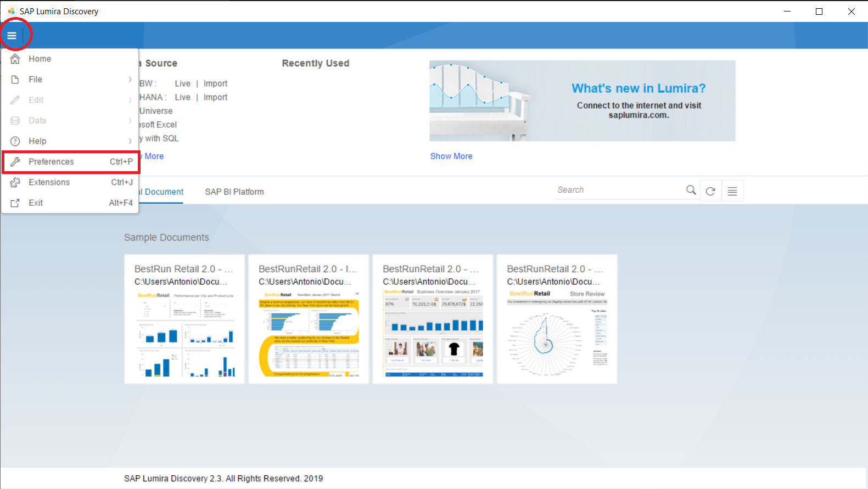Click Show More link under banner
Screen dimensions: 868x489
tap(451, 156)
